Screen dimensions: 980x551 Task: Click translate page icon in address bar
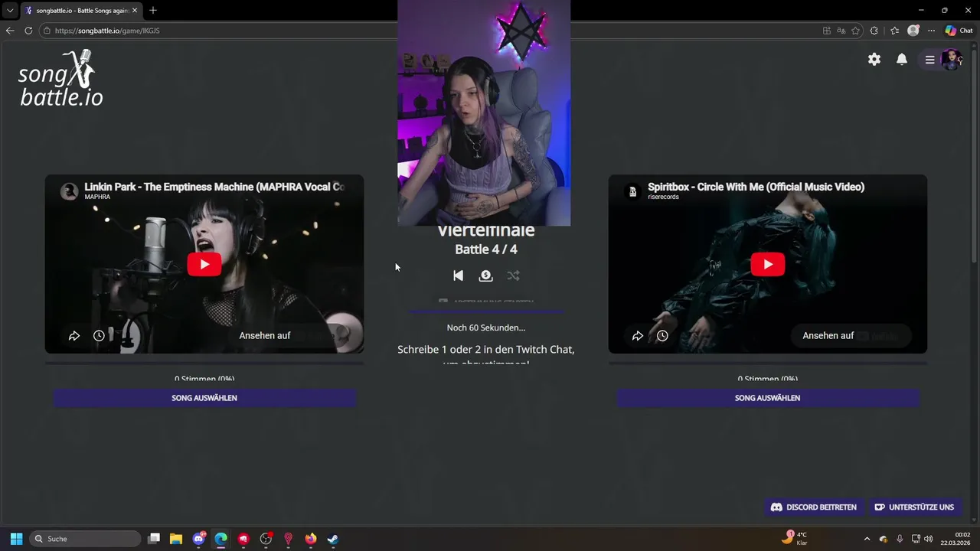click(841, 31)
